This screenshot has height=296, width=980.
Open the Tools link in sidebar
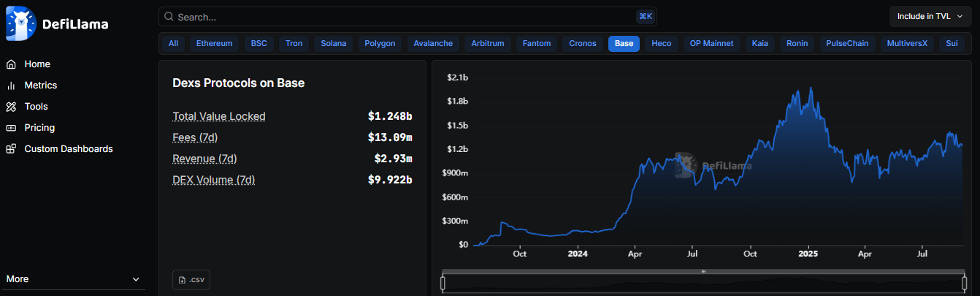(x=36, y=107)
